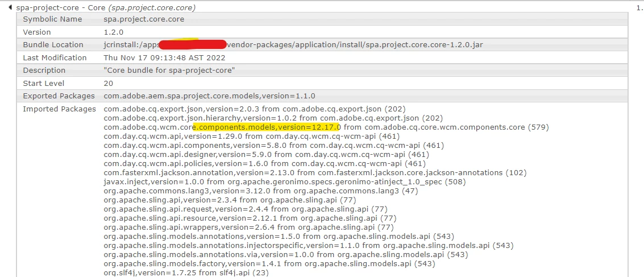644x277 pixels.
Task: Select the com.adobe.cq.export.json version=2.0.3 line
Action: [x=255, y=109]
